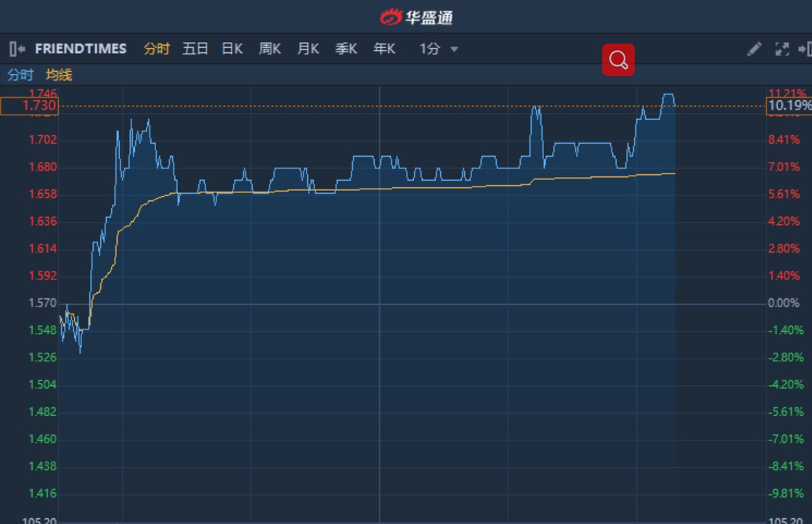Click the red search magnifier icon
Viewport: 812px width, 524px height.
618,60
